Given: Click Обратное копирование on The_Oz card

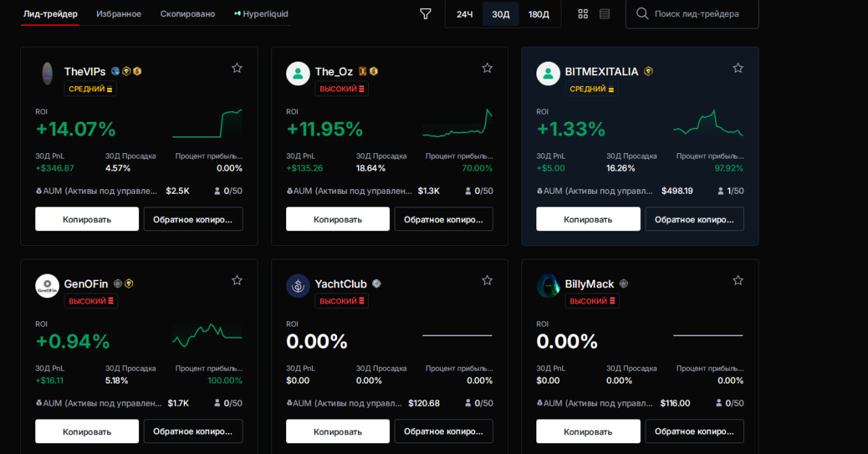Looking at the screenshot, I should (x=443, y=219).
